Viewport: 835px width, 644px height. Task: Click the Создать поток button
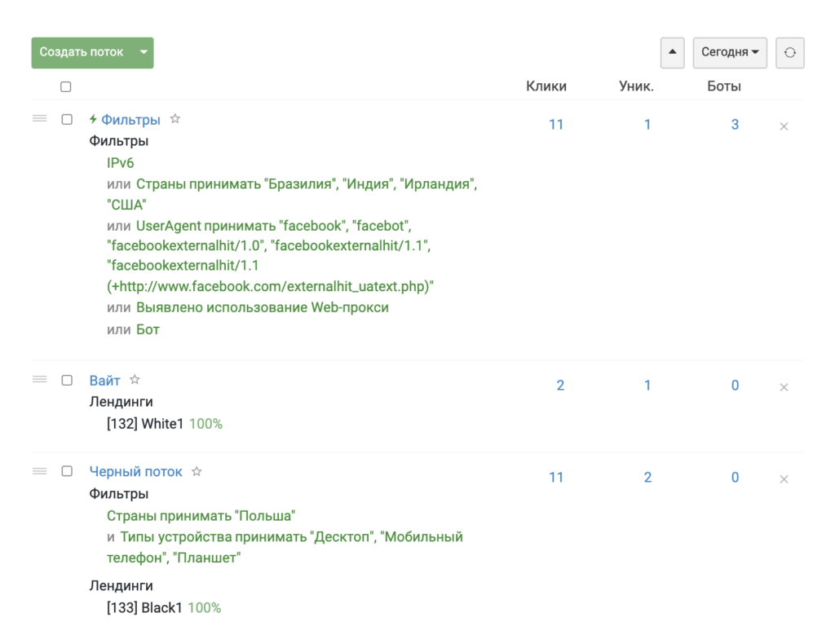82,52
